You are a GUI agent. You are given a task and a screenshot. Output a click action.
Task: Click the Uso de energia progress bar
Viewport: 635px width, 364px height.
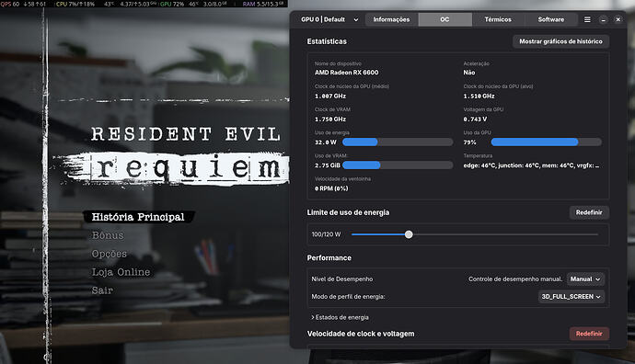tap(398, 142)
